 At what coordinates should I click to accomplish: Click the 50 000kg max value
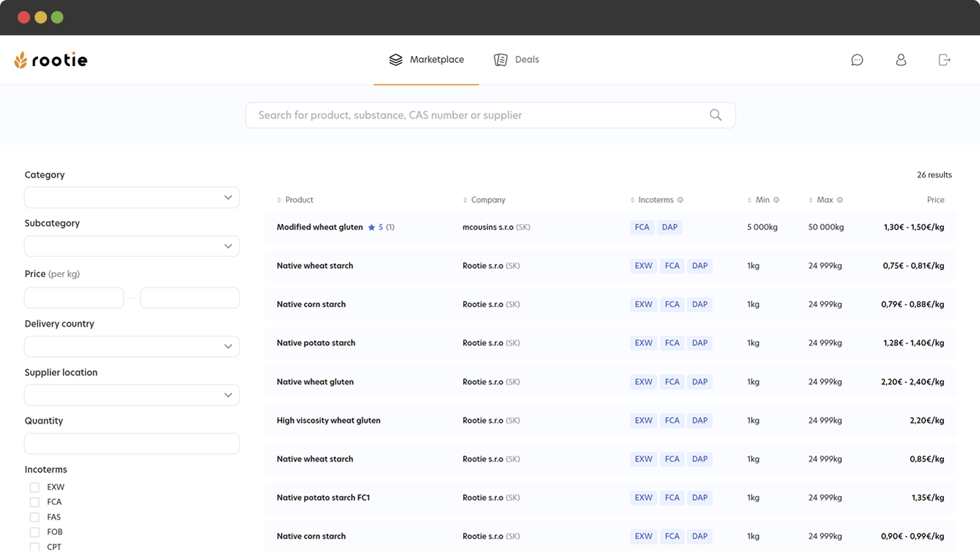[826, 227]
